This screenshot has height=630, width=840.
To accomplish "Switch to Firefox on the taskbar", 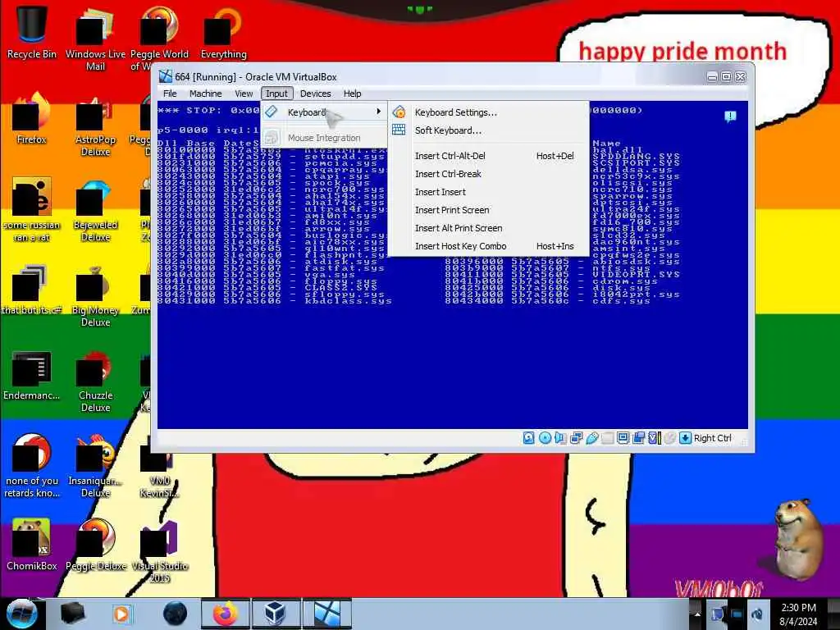I will [x=226, y=614].
